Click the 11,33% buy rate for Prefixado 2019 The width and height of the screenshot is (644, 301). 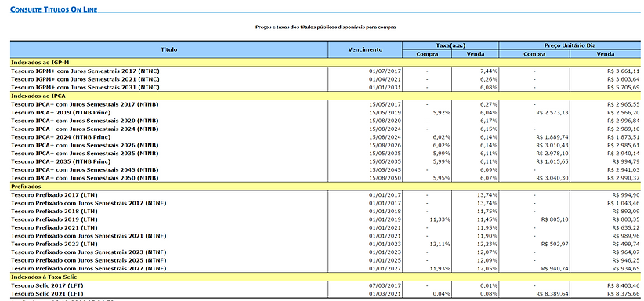(440, 219)
